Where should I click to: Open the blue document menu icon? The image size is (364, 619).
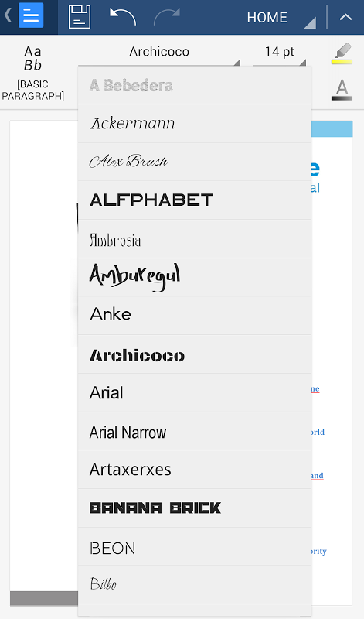(31, 15)
